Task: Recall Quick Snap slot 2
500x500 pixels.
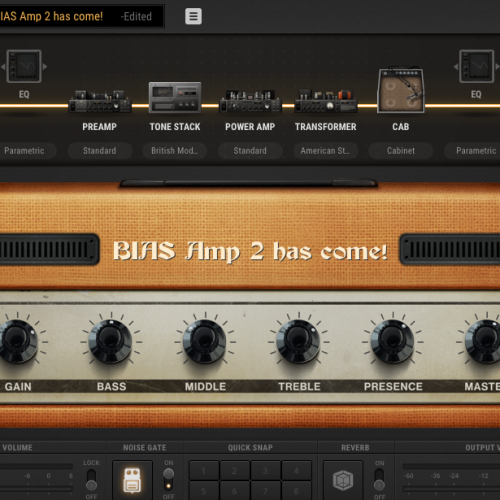Action: point(234,471)
